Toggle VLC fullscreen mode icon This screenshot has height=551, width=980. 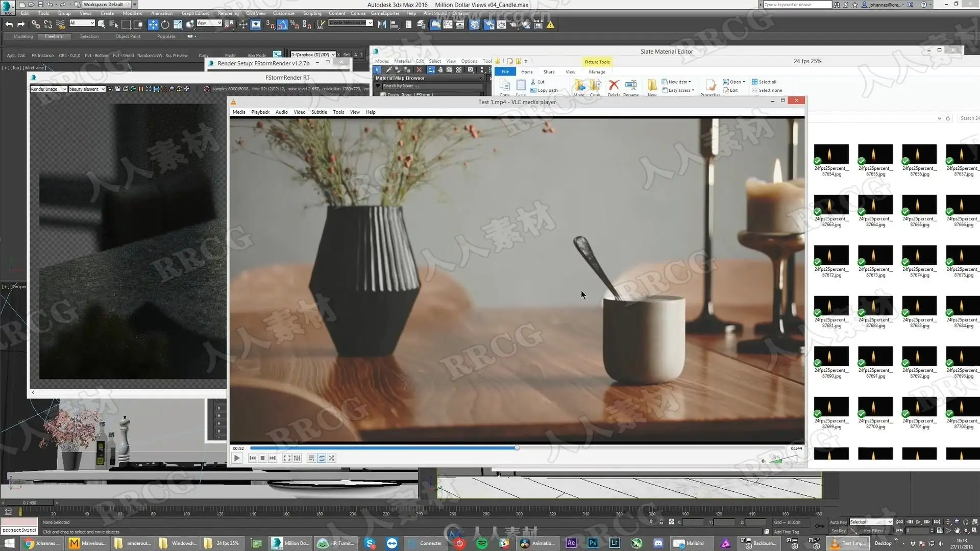pos(287,458)
